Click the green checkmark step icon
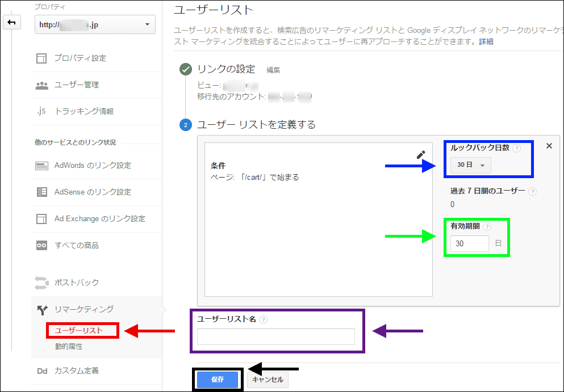This screenshot has height=392, width=564. point(186,69)
